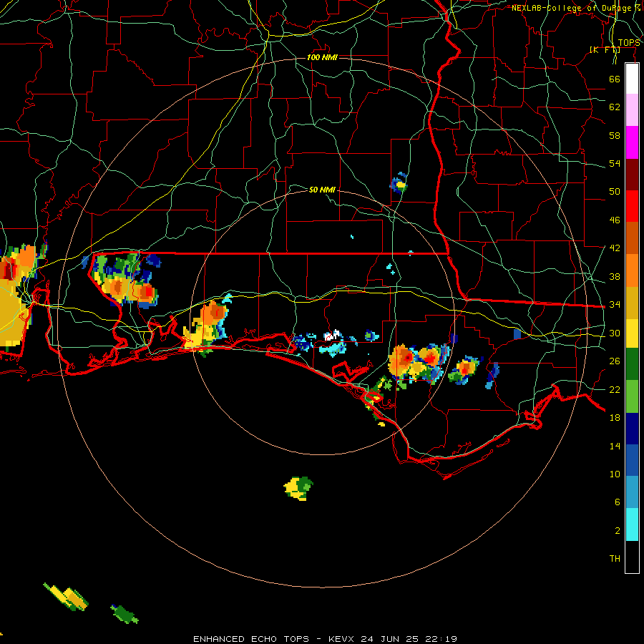Click the legend value '10'
644x644 pixels.
tap(615, 474)
